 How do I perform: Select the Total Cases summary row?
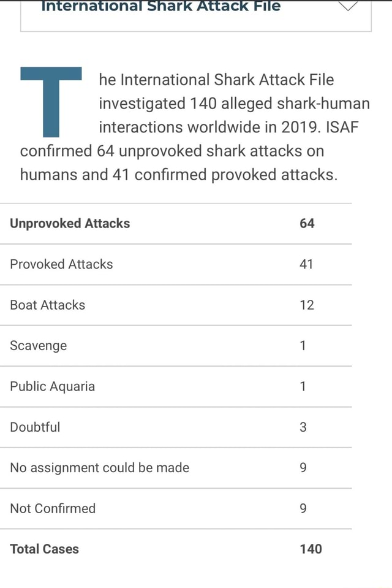[x=44, y=549]
